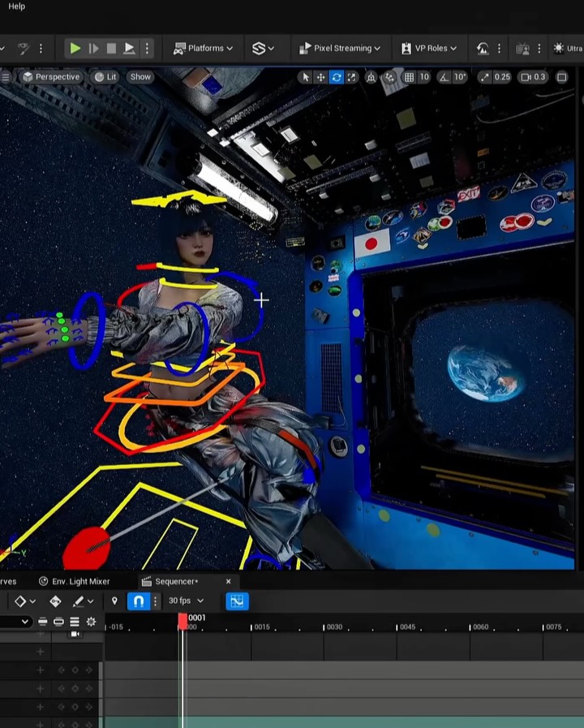Open Sequencer track settings gear
584x728 pixels.
coord(91,622)
